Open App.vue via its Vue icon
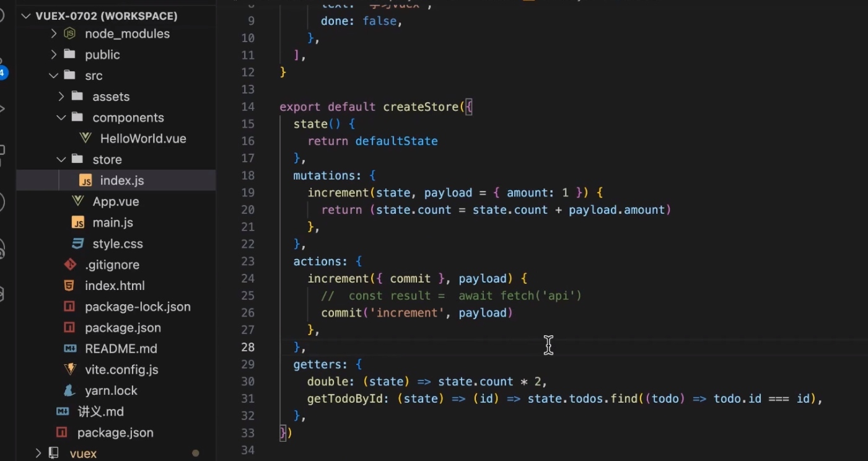The image size is (868, 461). pos(78,201)
